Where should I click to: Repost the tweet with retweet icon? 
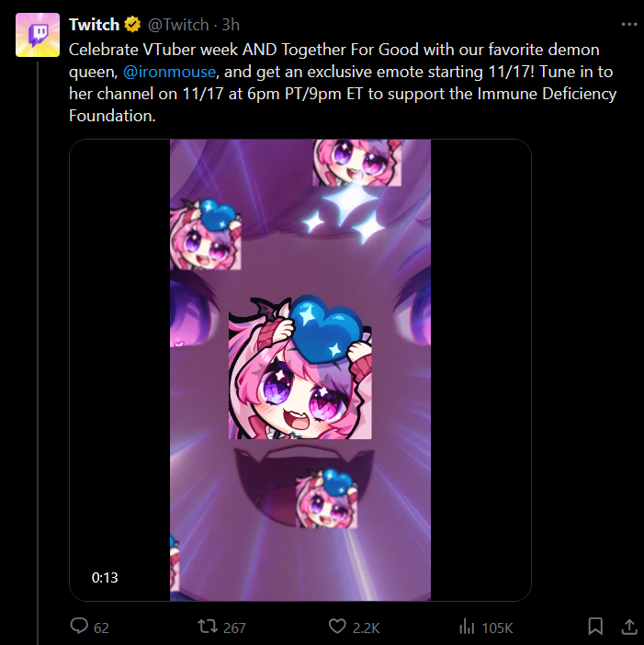point(208,627)
